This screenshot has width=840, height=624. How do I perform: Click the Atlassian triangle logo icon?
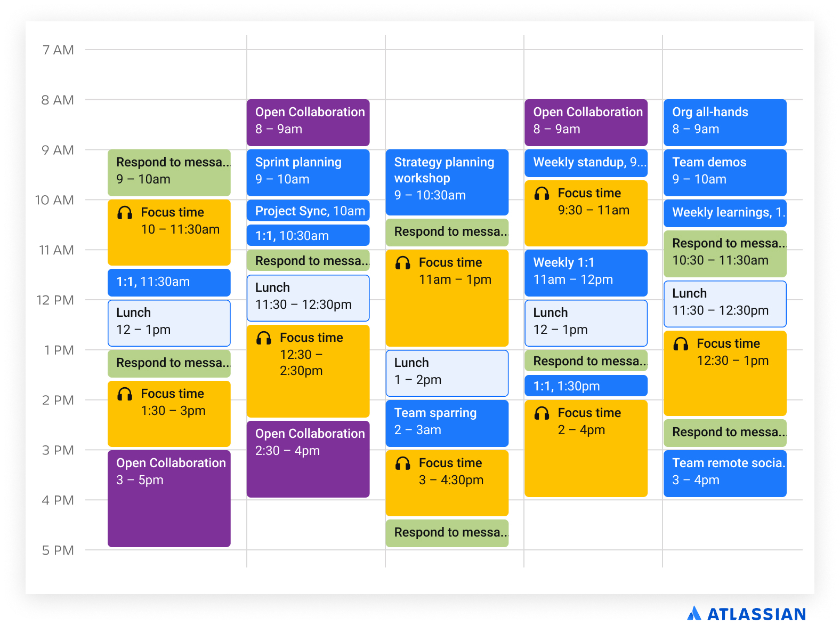694,613
